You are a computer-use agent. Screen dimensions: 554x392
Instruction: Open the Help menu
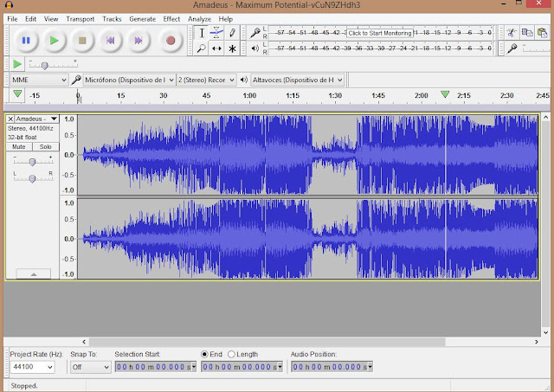(225, 19)
